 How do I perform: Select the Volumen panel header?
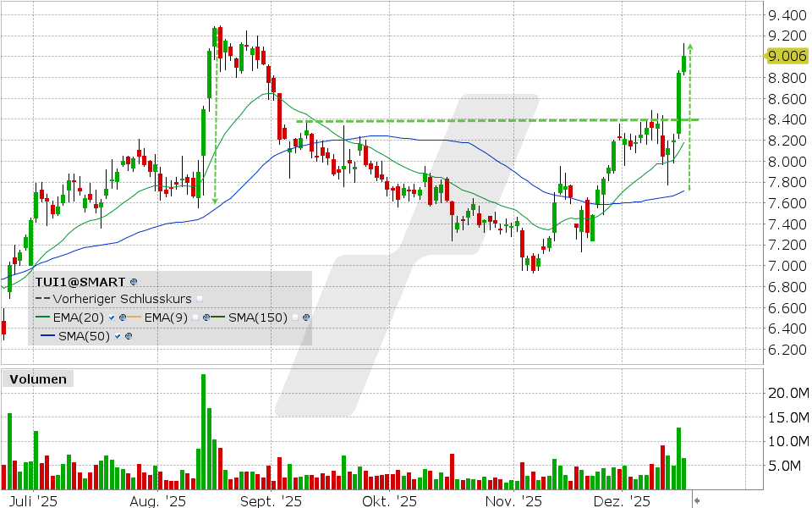[x=37, y=379]
